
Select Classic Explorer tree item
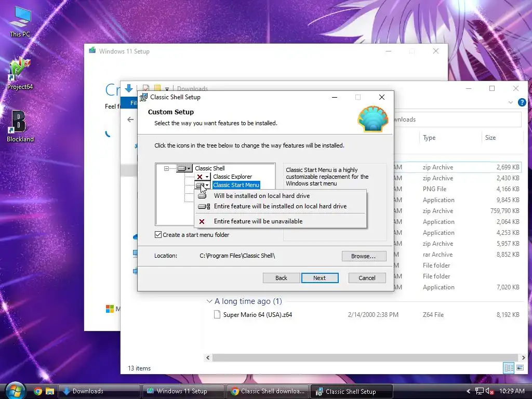(232, 177)
